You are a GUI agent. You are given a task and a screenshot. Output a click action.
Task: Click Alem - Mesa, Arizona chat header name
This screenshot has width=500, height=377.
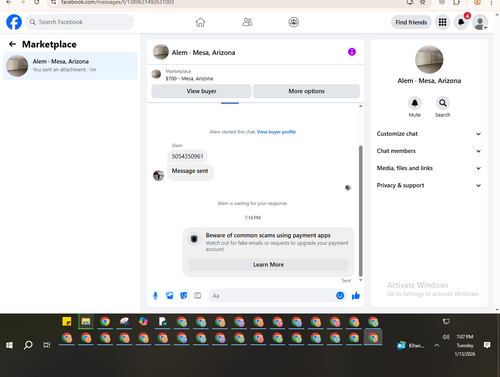tap(203, 52)
